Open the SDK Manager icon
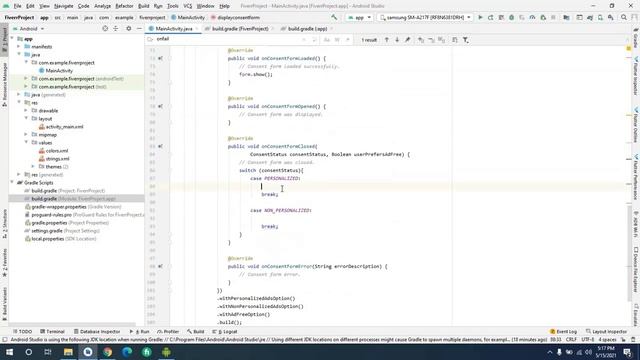 coord(611,18)
